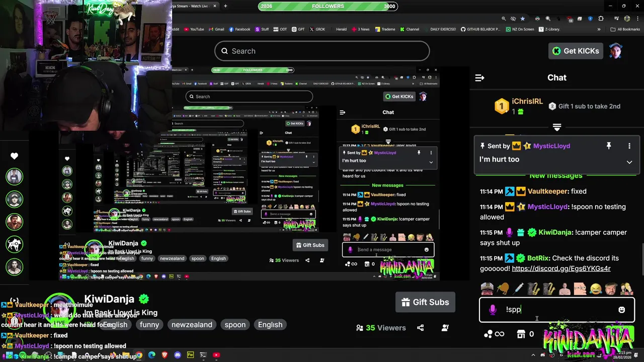Open the terminal app from the taskbar
Viewport: 644px width, 362px height.
tap(203, 355)
